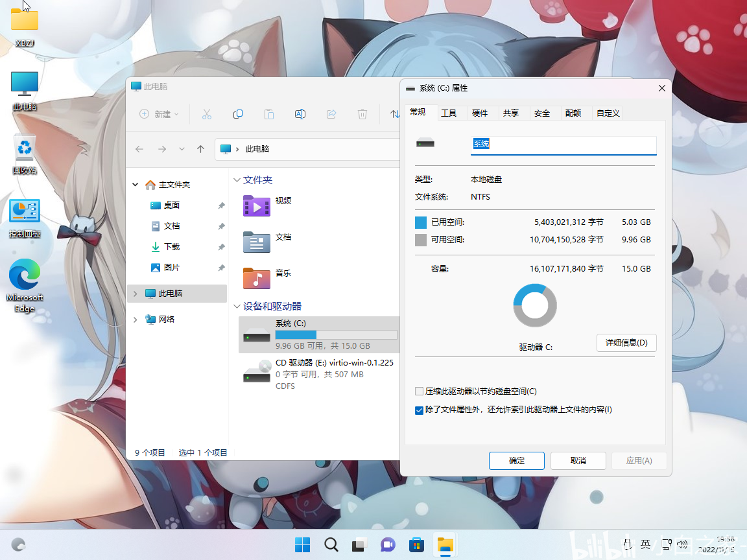Switch to the 工具 tab

pos(449,113)
